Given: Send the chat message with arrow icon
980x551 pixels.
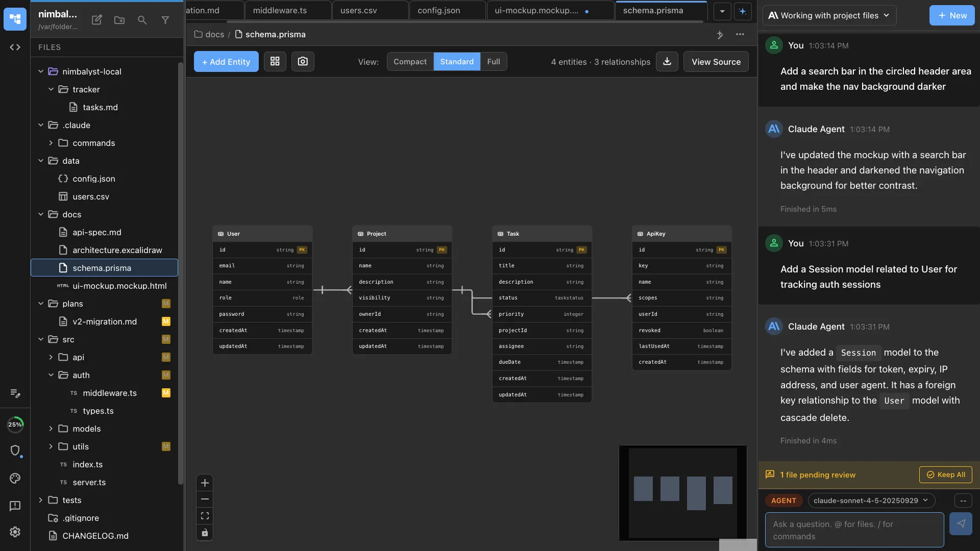Looking at the screenshot, I should point(961,524).
